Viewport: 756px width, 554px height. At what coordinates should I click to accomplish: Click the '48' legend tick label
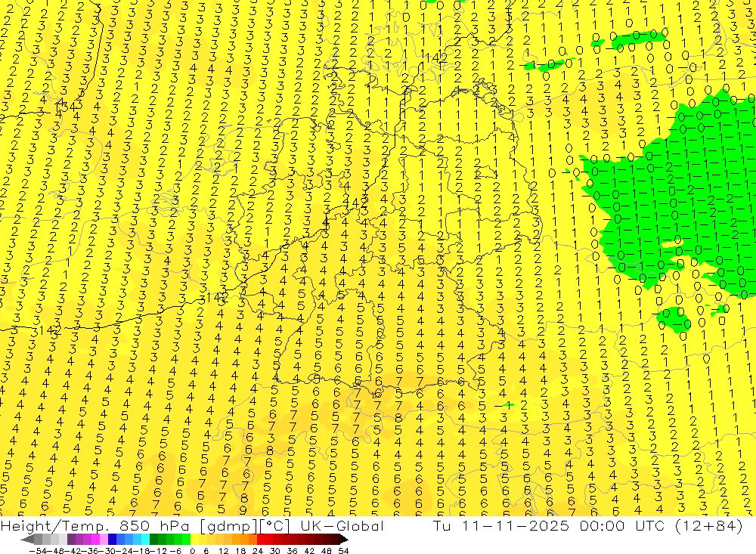[327, 551]
